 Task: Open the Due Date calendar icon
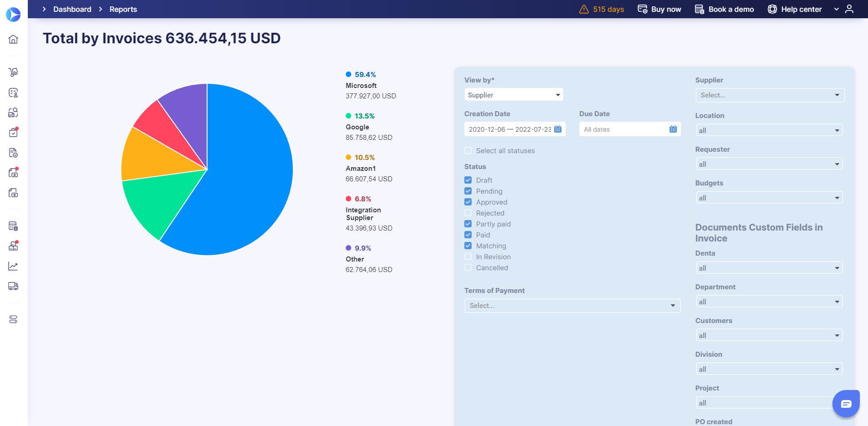pos(673,129)
